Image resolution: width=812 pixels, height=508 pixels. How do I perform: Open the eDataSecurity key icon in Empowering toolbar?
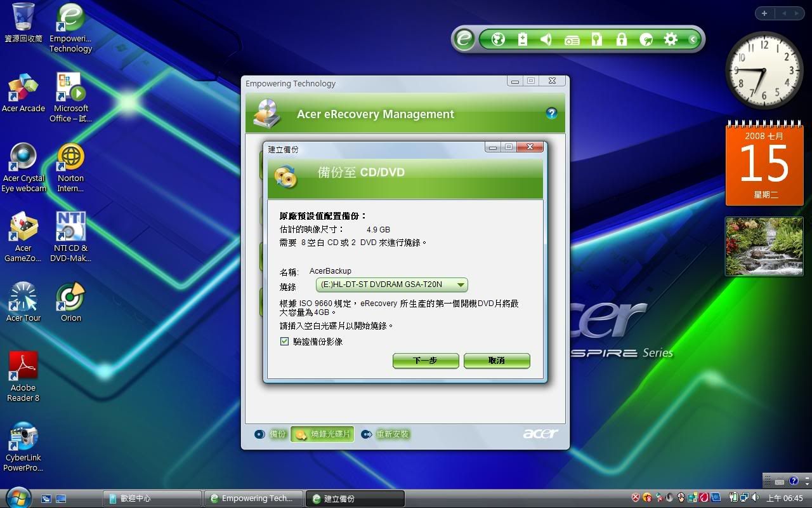click(x=596, y=39)
